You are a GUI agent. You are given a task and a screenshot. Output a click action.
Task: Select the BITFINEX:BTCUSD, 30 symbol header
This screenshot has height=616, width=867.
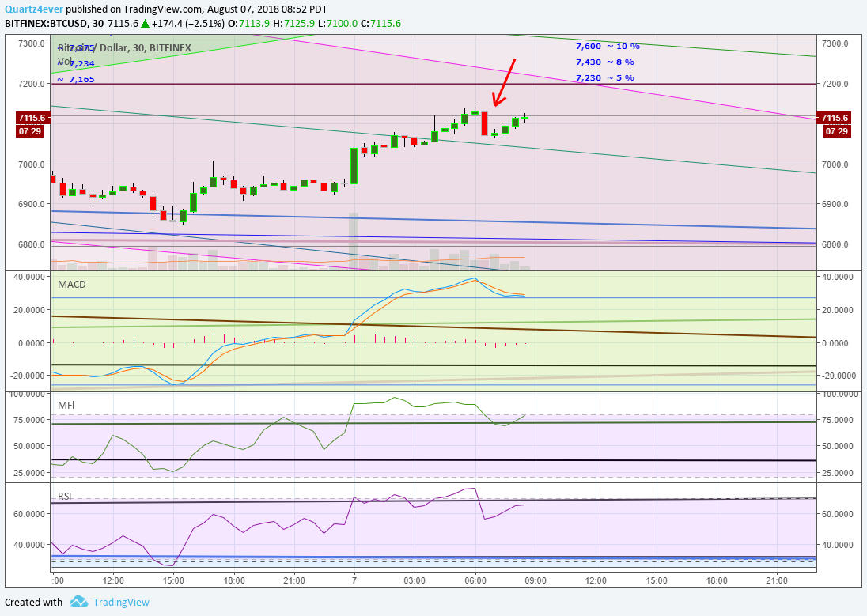pyautogui.click(x=54, y=23)
